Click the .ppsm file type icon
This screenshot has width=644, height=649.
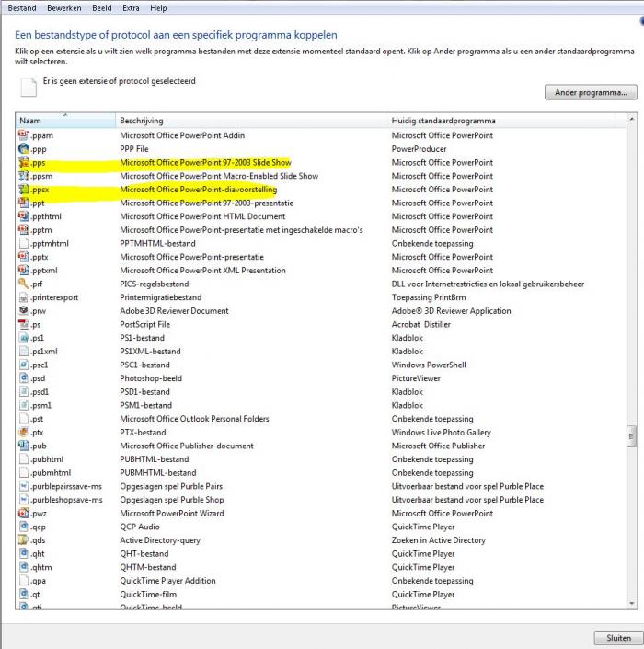click(24, 176)
